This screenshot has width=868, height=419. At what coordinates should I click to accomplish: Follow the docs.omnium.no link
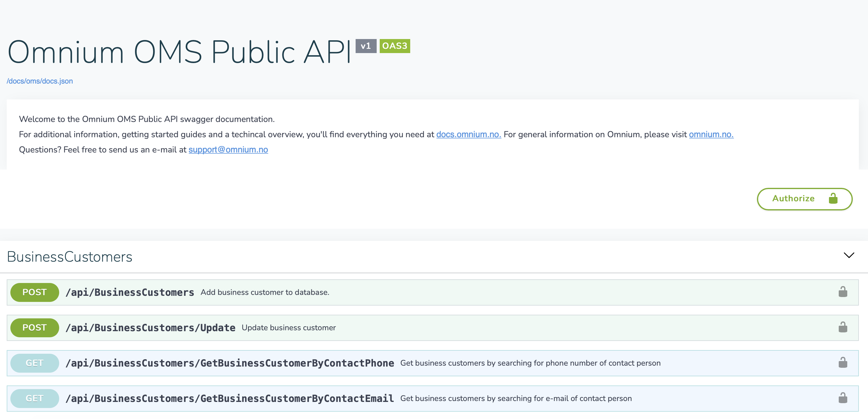pos(468,134)
